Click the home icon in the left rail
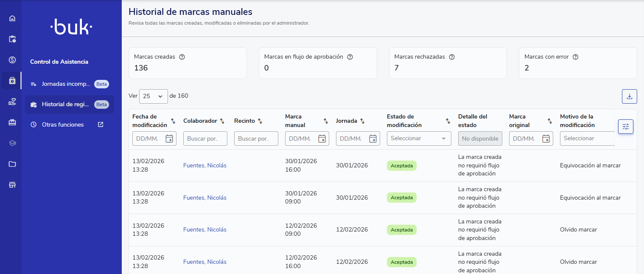644x274 pixels. pyautogui.click(x=12, y=18)
